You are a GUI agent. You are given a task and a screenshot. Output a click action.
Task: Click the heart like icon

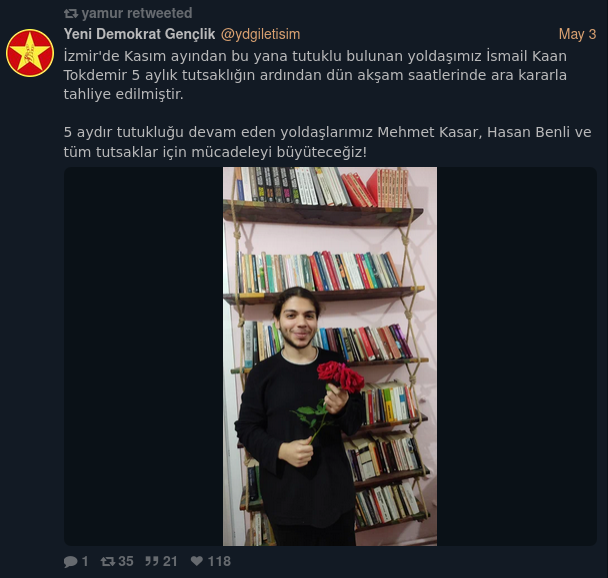(197, 561)
